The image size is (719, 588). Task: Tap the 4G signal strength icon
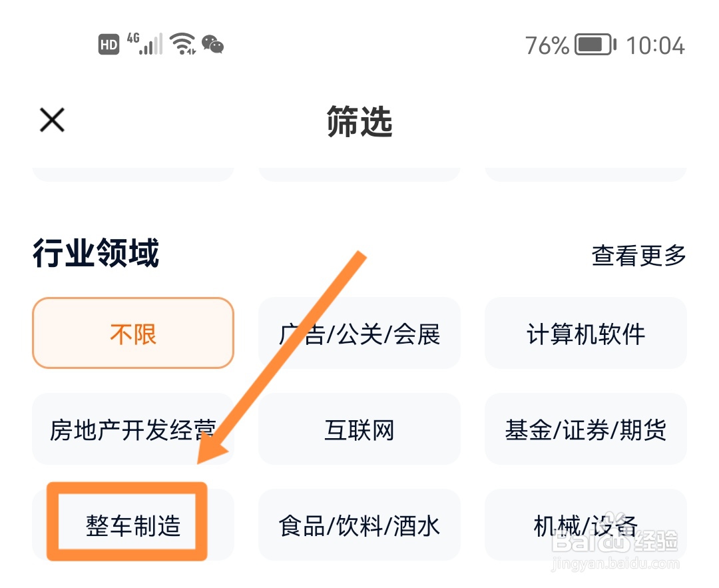[144, 44]
